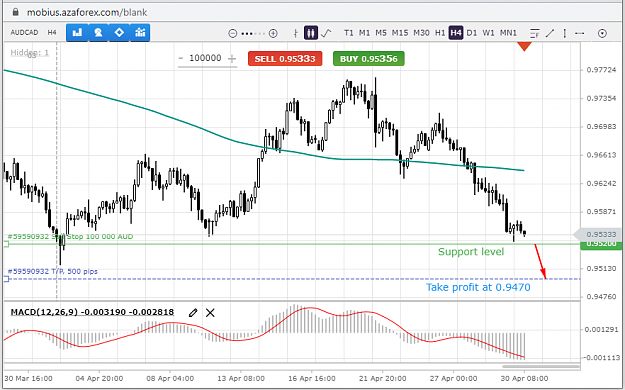Click the horizontal chart scrollbar thumb
This screenshot has height=390, width=625.
(540, 366)
